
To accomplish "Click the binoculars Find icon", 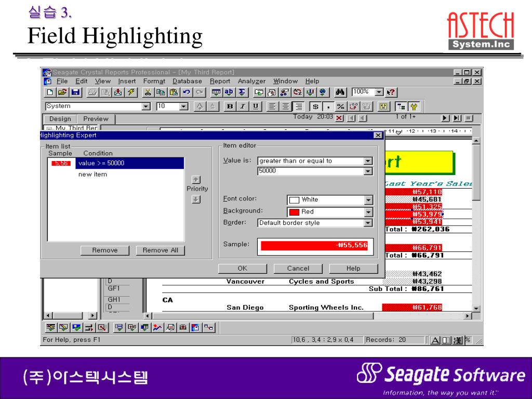I will click(x=340, y=92).
